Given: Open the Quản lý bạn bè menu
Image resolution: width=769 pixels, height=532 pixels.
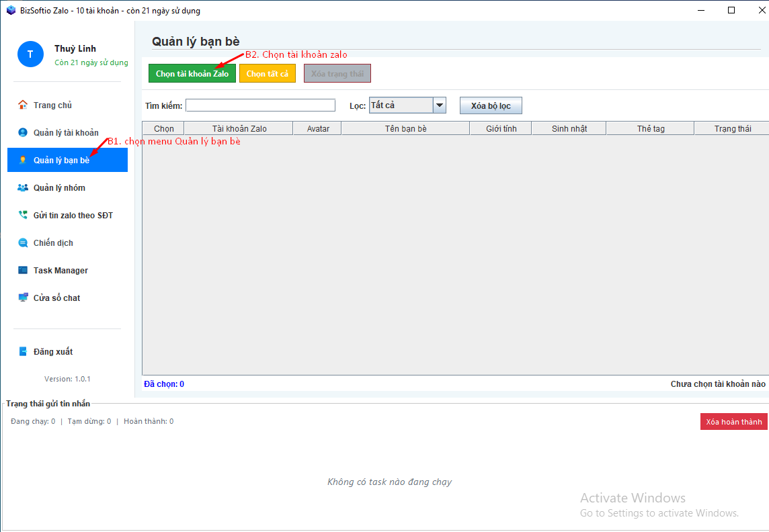Looking at the screenshot, I should click(x=67, y=160).
